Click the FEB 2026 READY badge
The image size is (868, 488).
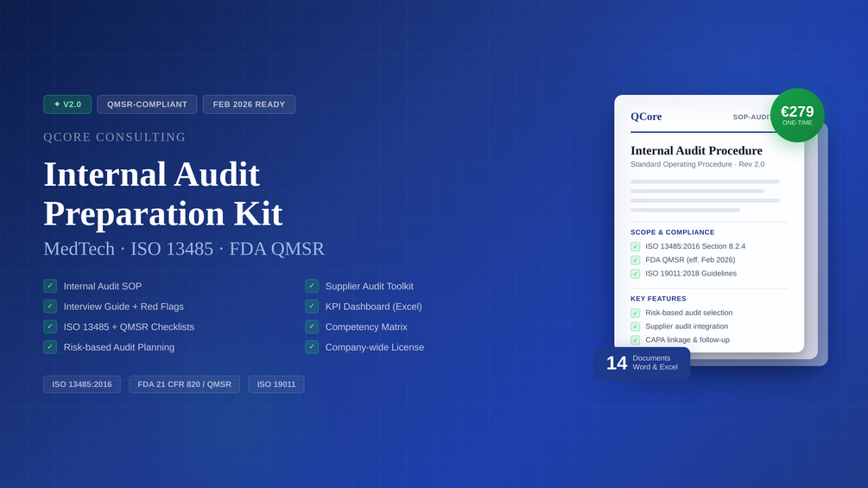pos(249,105)
